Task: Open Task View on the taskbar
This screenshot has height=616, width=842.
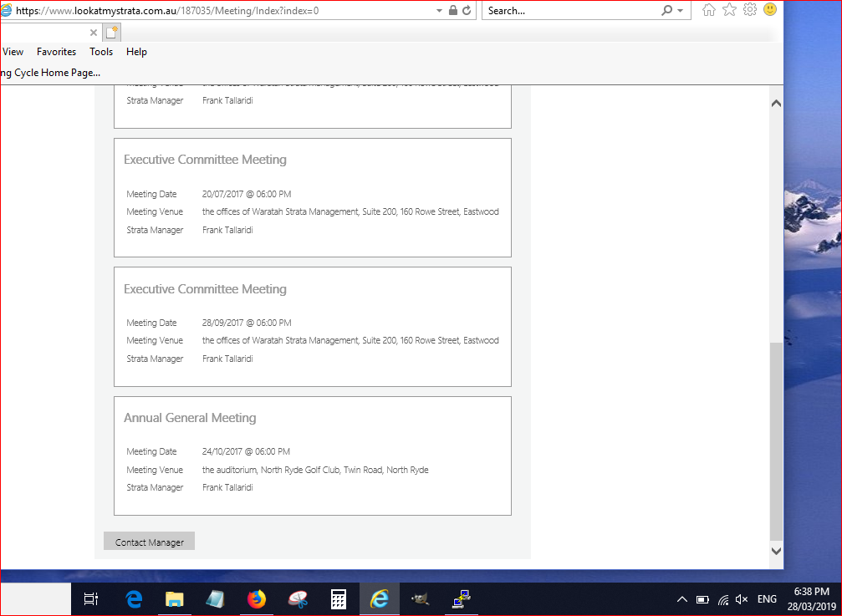Action: pos(92,598)
